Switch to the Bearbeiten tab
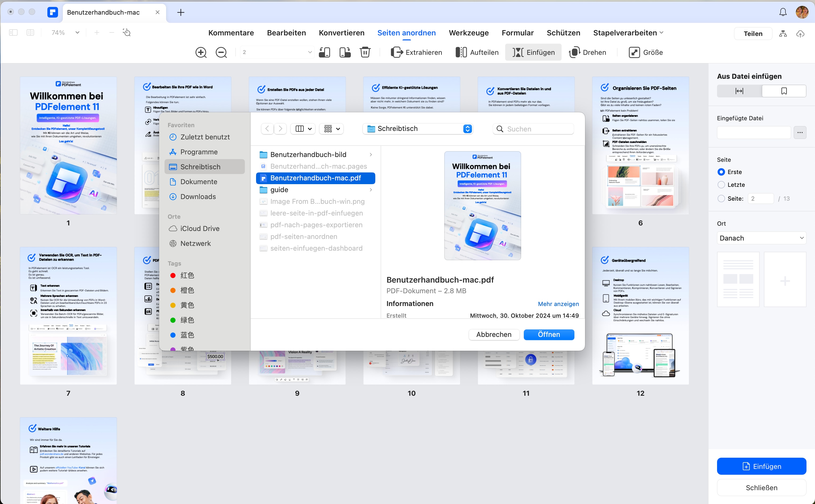This screenshot has width=815, height=504. 286,33
